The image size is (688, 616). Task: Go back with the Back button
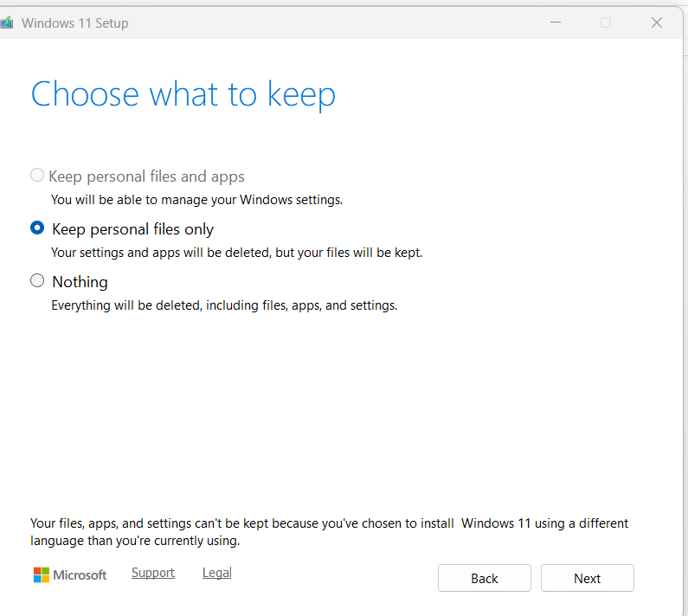tap(485, 578)
